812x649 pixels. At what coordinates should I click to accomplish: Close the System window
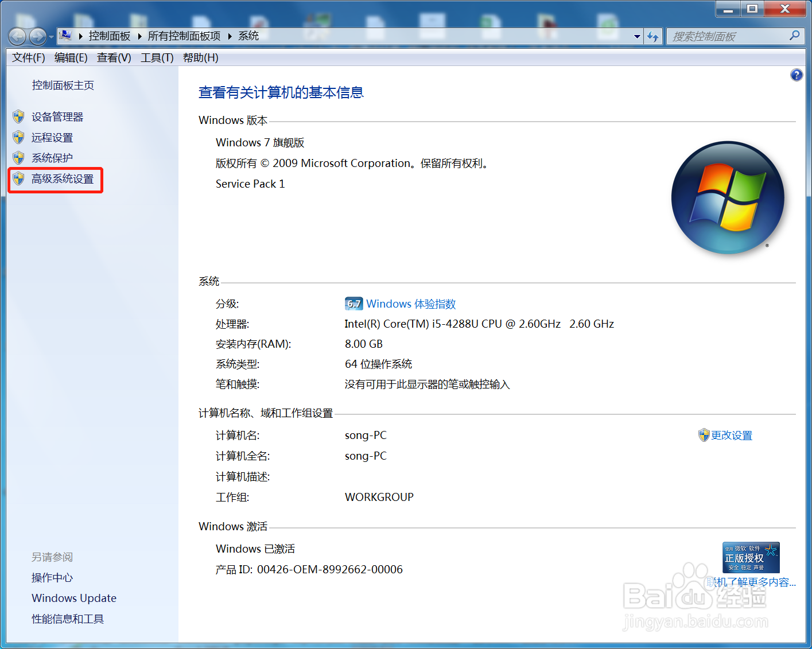coord(785,9)
